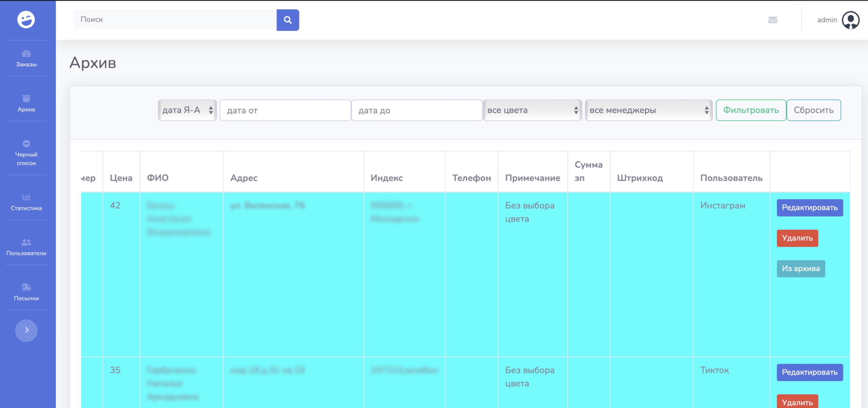Click inside the дата от date field
The image size is (868, 408).
285,110
